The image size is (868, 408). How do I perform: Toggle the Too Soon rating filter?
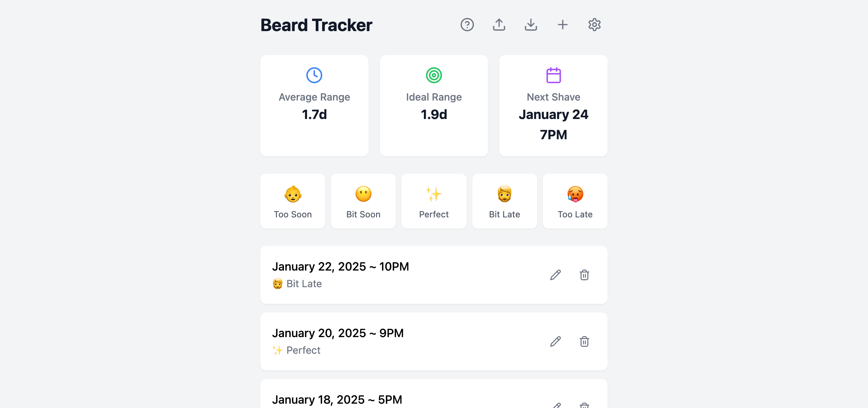coord(293,201)
